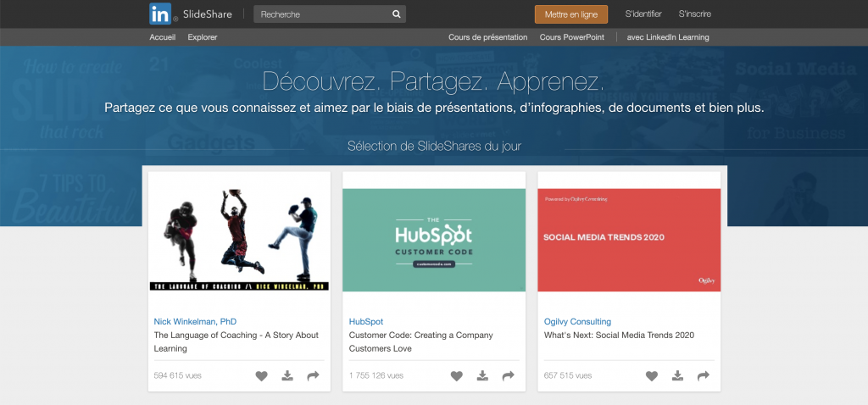Image resolution: width=868 pixels, height=405 pixels.
Task: Like the Language of Coaching presentation
Action: (262, 375)
